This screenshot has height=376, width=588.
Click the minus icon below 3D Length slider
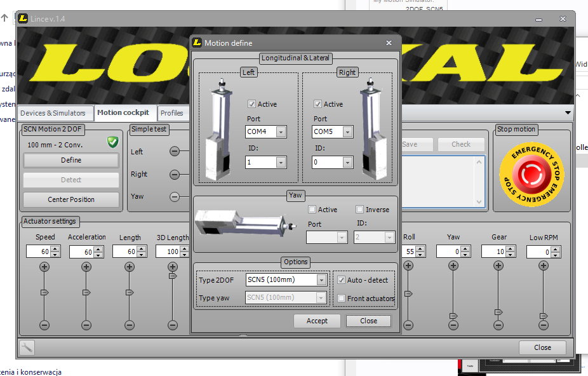point(173,325)
